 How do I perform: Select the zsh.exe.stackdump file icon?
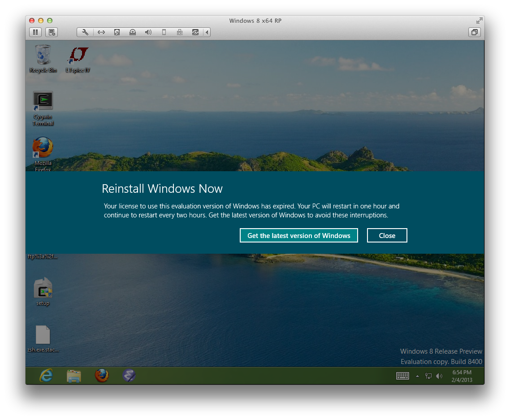click(x=43, y=339)
